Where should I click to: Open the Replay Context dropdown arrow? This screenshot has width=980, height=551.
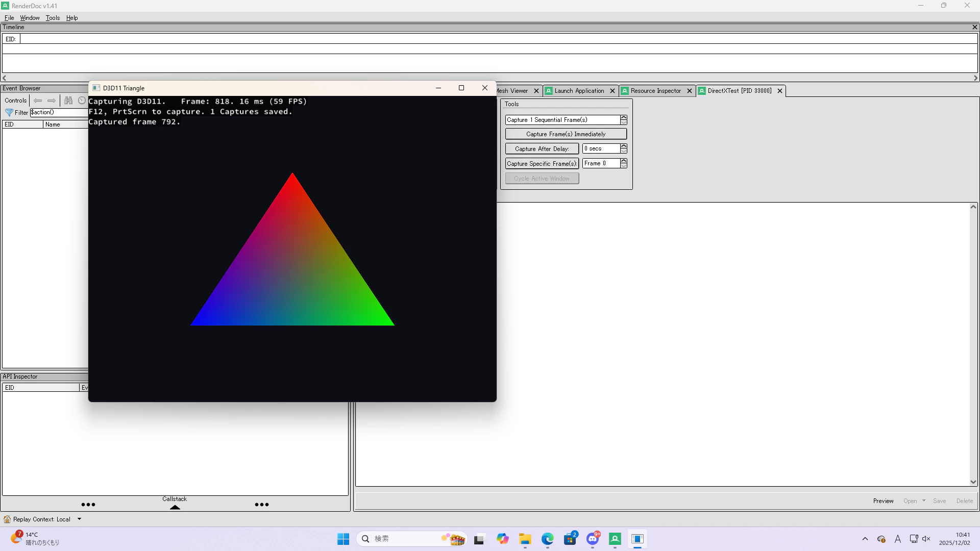pos(79,519)
